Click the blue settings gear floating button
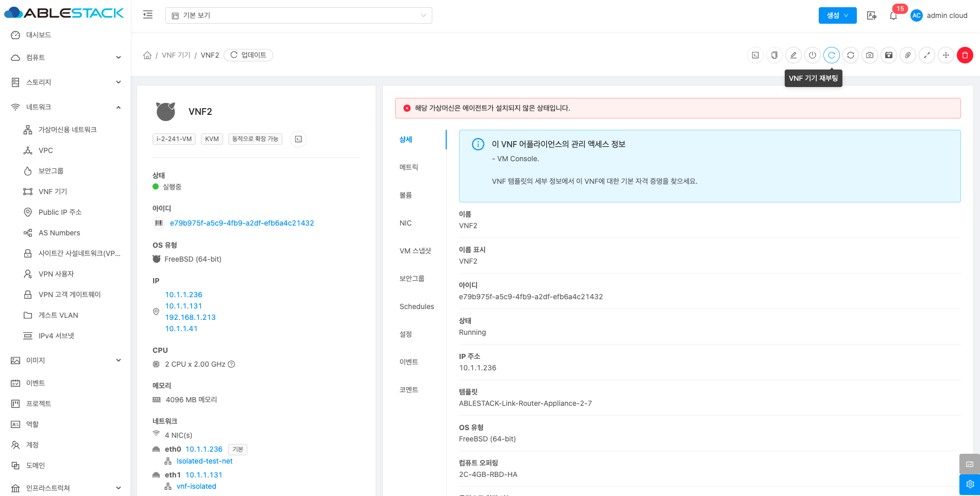 [x=969, y=484]
